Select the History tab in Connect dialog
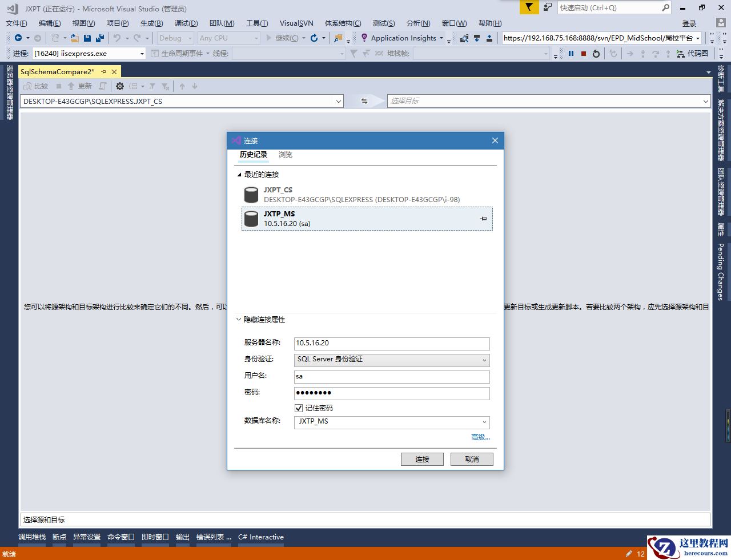 254,155
